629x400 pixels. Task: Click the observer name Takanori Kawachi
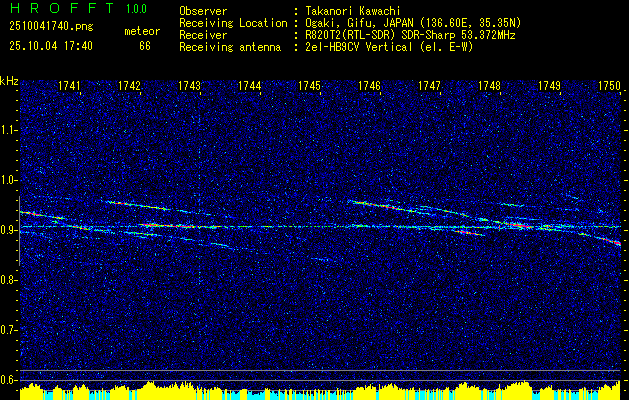[354, 12]
